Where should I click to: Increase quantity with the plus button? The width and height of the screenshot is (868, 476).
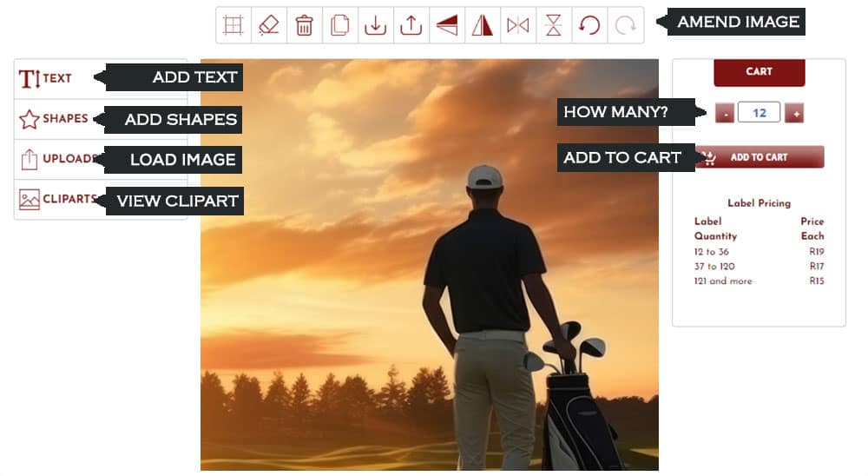pyautogui.click(x=794, y=113)
